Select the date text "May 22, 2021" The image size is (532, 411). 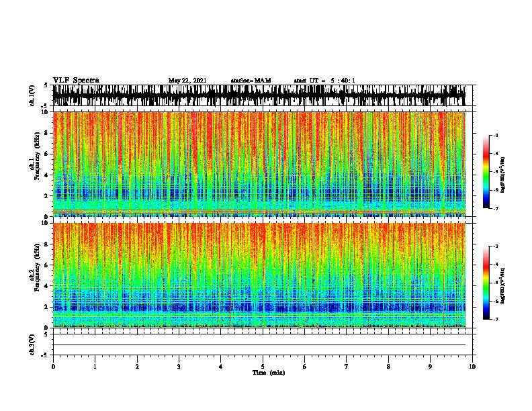pyautogui.click(x=187, y=81)
